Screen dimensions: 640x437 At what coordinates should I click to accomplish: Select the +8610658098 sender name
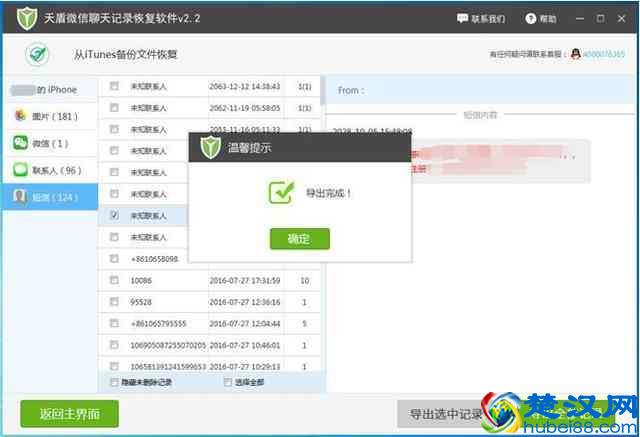154,259
